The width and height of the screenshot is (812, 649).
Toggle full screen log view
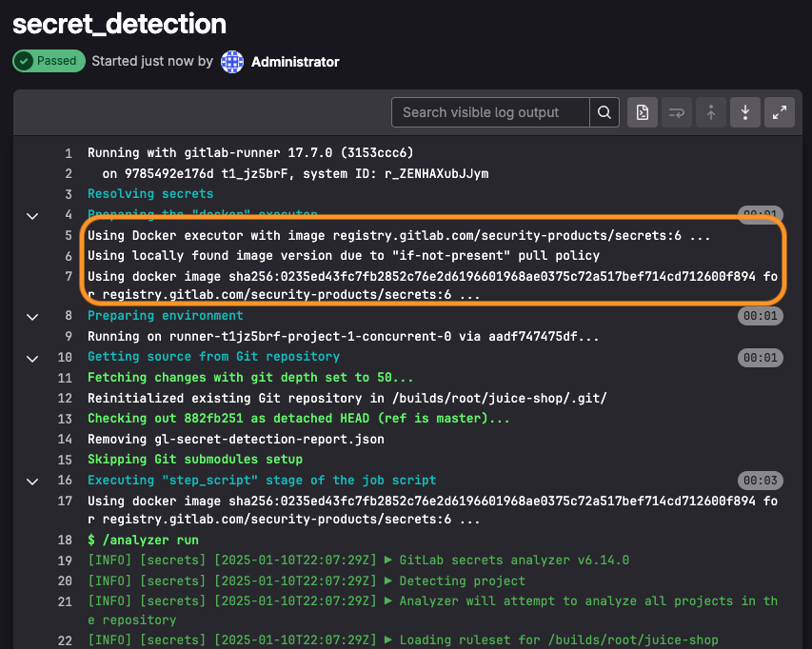click(780, 112)
